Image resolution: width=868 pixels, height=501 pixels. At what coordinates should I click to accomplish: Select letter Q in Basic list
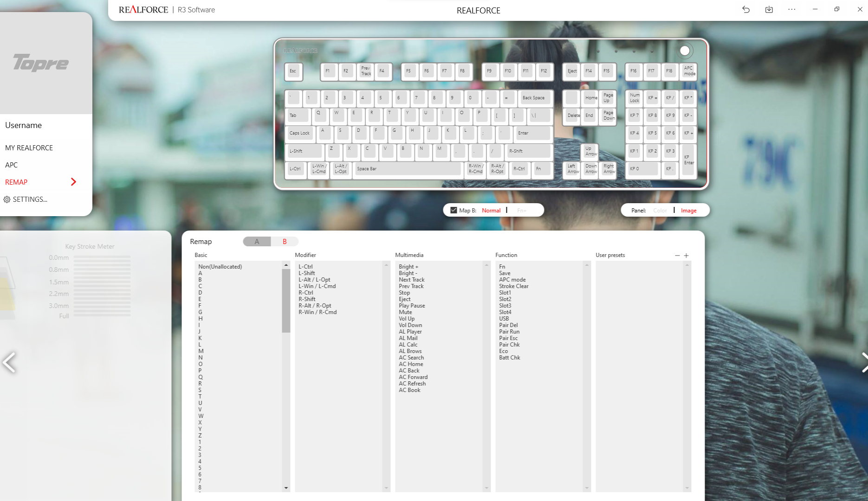coord(200,377)
